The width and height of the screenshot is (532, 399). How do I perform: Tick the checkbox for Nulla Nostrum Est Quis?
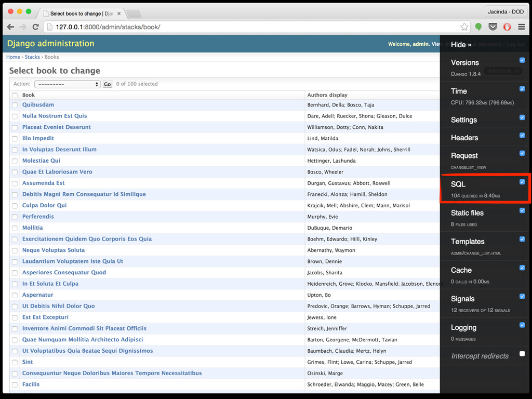pos(15,116)
